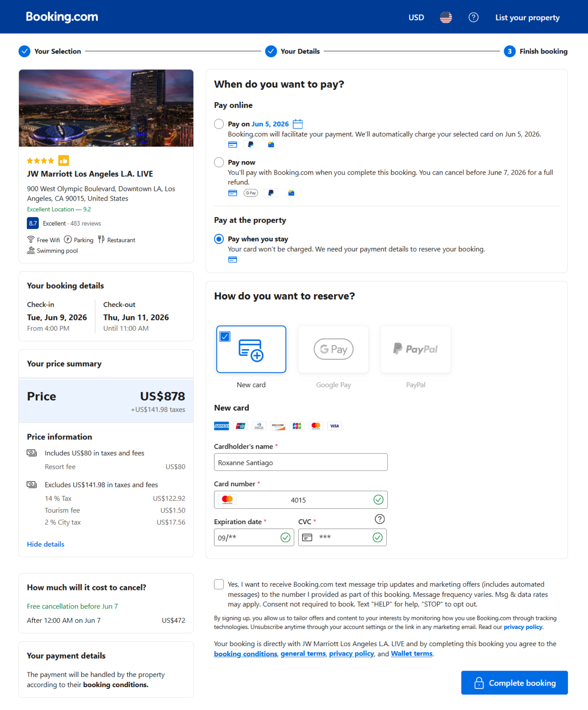588x710 pixels.
Task: Open the calendar icon beside Jun 5, 2026
Action: coord(298,124)
